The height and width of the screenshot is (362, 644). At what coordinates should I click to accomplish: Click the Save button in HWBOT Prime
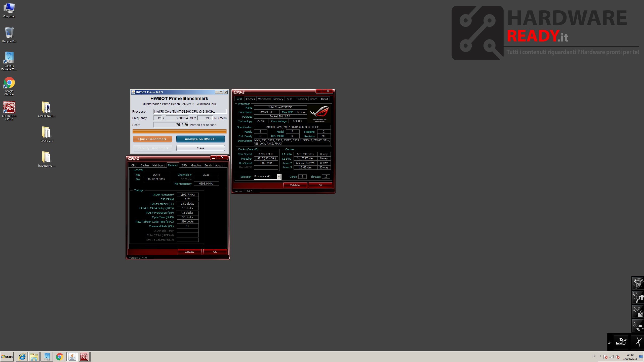point(200,148)
